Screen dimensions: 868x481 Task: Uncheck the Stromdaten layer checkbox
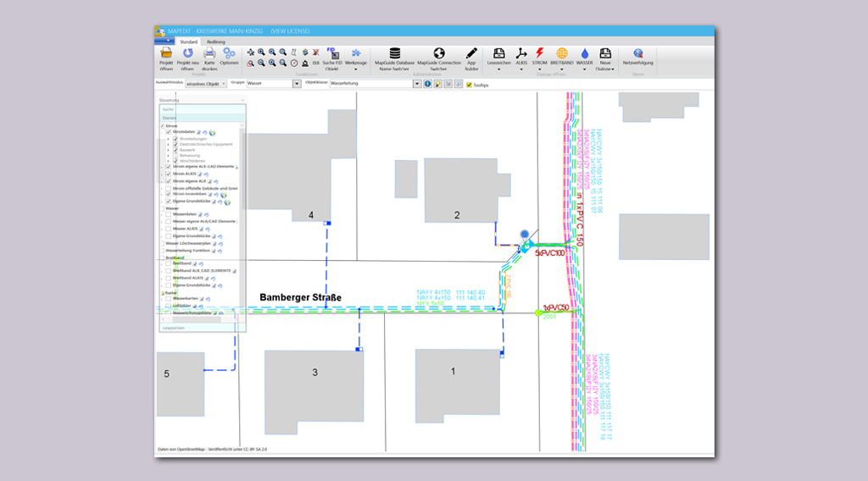pyautogui.click(x=169, y=132)
